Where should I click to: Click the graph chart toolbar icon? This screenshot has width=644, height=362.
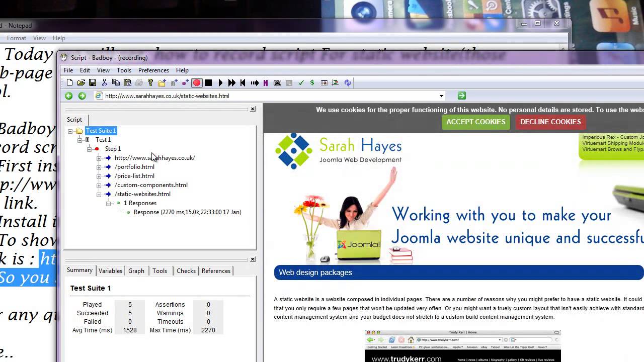336,83
